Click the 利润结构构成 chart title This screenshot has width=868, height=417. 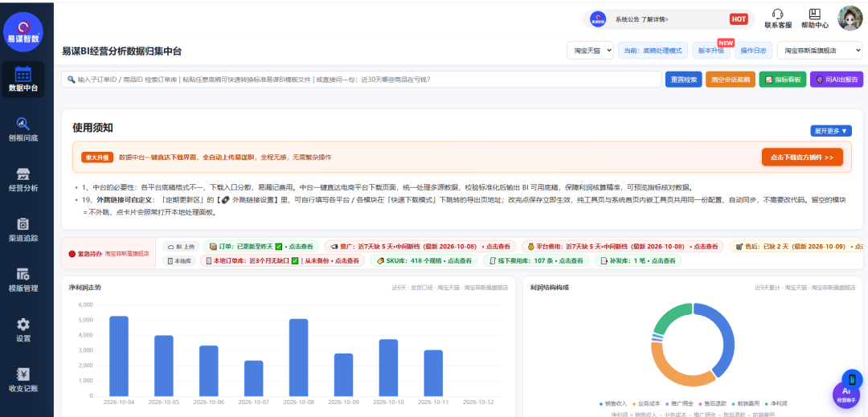click(x=549, y=288)
